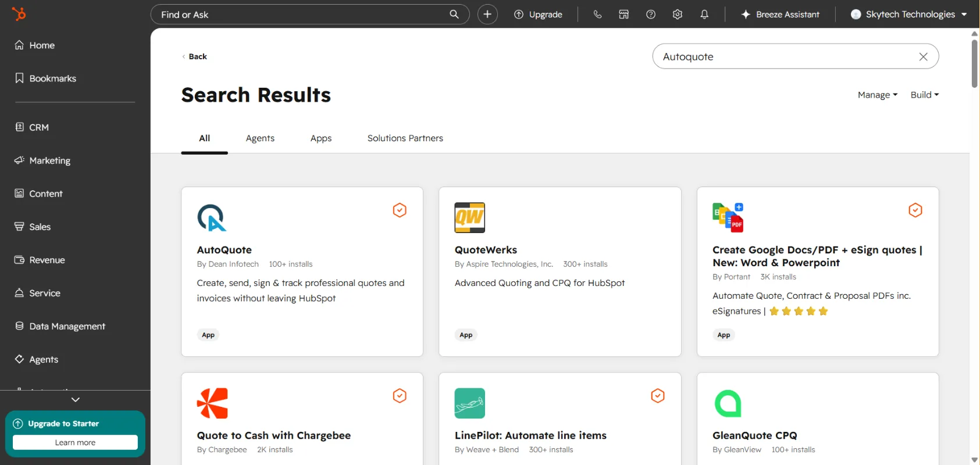Switch to the Apps tab
This screenshot has height=465, width=980.
321,138
